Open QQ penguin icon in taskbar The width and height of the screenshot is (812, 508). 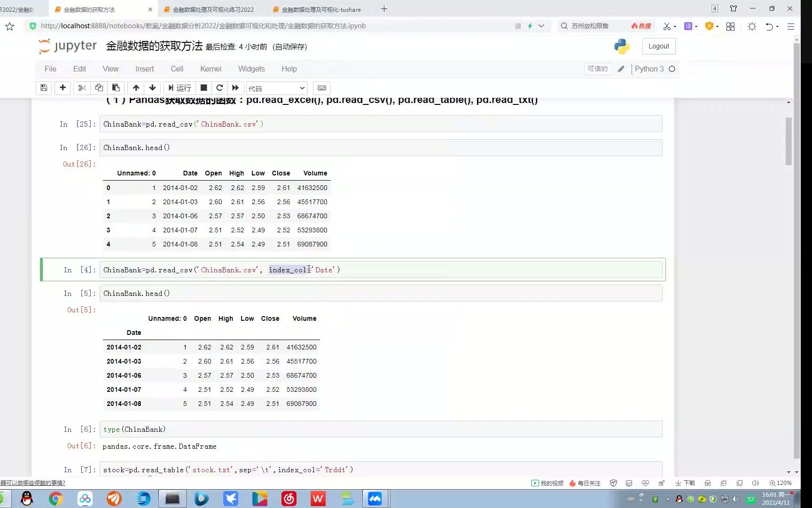(x=27, y=499)
